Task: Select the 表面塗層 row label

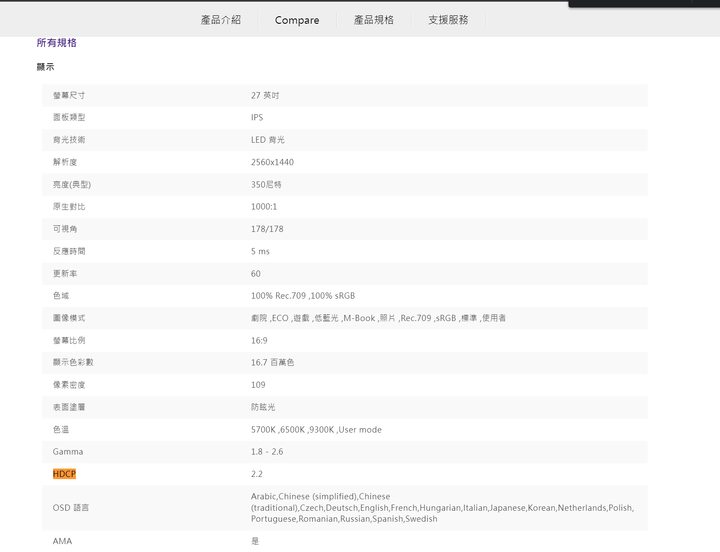Action: [69, 407]
